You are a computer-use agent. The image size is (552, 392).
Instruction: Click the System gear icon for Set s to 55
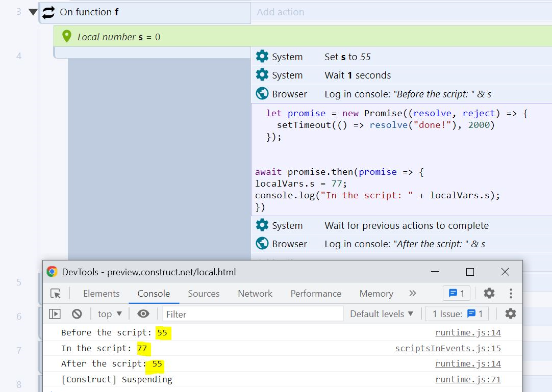tap(262, 56)
